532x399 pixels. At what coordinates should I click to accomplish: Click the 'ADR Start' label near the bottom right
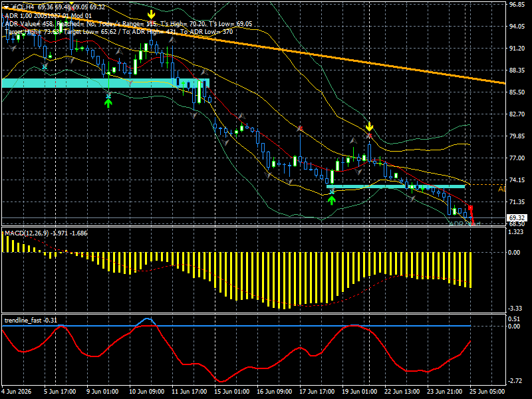[465, 223]
